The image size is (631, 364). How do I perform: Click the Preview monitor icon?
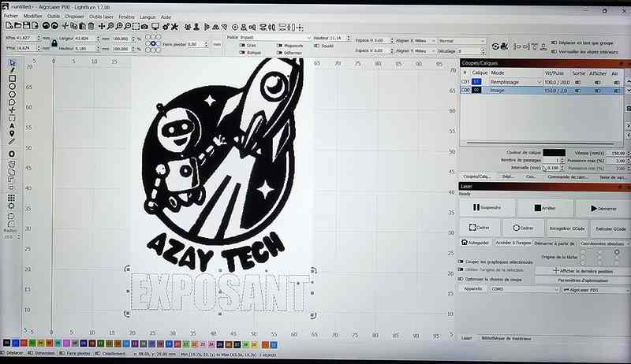(155, 27)
